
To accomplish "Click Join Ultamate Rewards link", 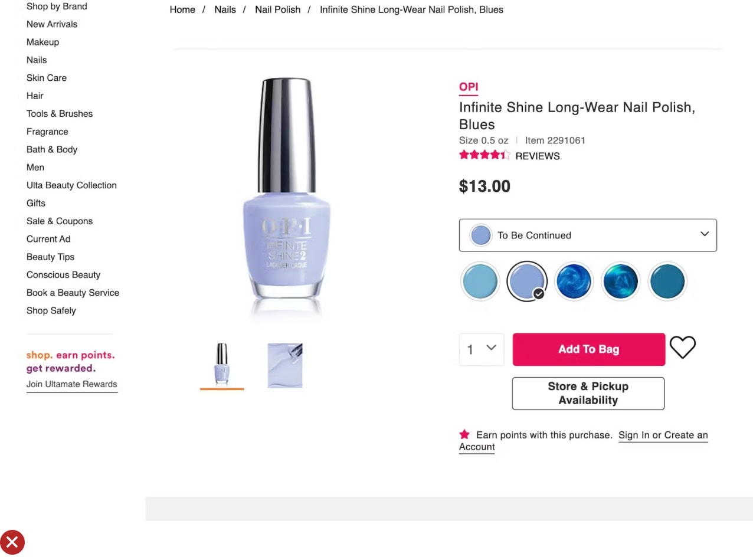I will coord(72,384).
